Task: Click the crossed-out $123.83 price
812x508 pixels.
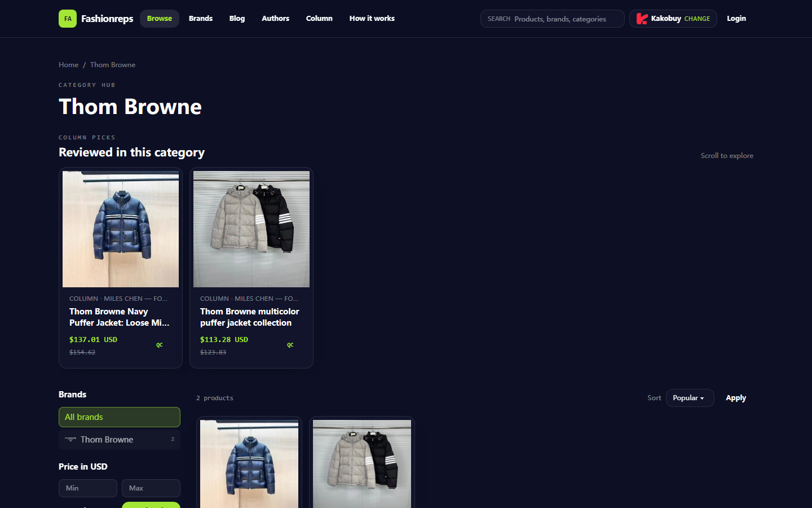Action: pyautogui.click(x=213, y=352)
